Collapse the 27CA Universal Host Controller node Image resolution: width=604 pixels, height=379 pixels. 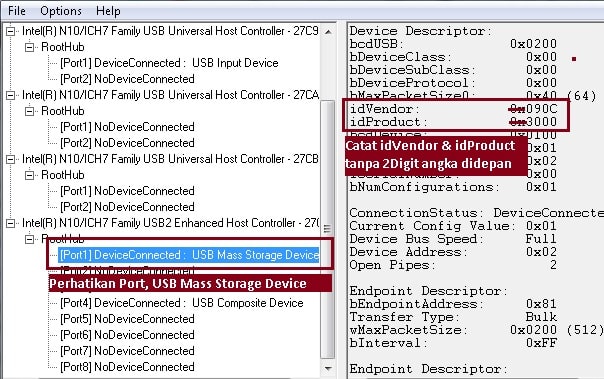click(x=11, y=95)
